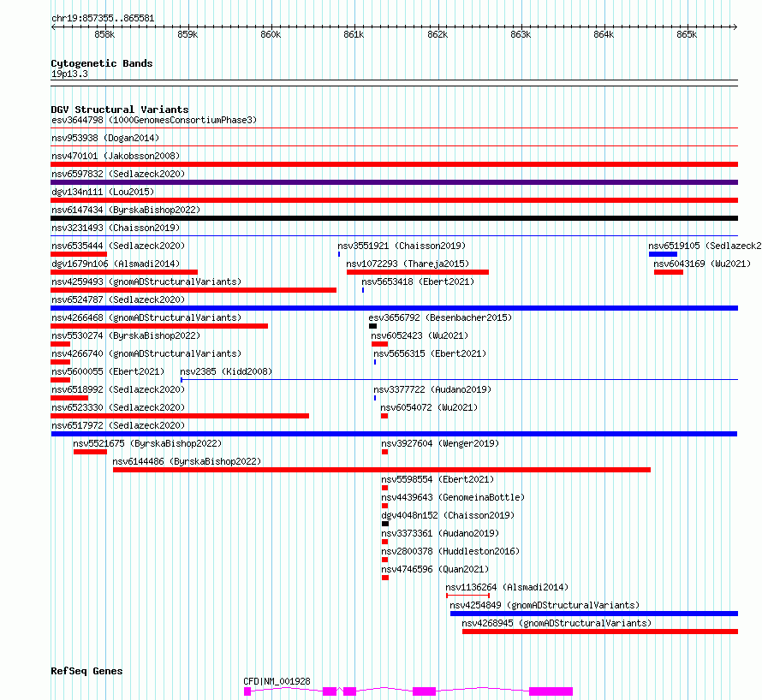This screenshot has width=762, height=700.
Task: Select the red nsv5521675 ByrskaBishop2022 bar
Action: [91, 452]
